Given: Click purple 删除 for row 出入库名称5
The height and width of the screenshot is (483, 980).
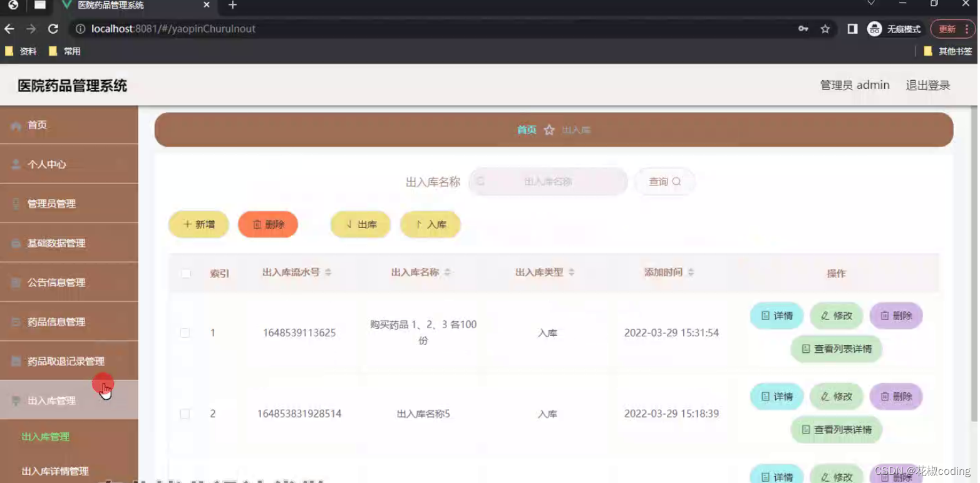Looking at the screenshot, I should click(x=896, y=397).
